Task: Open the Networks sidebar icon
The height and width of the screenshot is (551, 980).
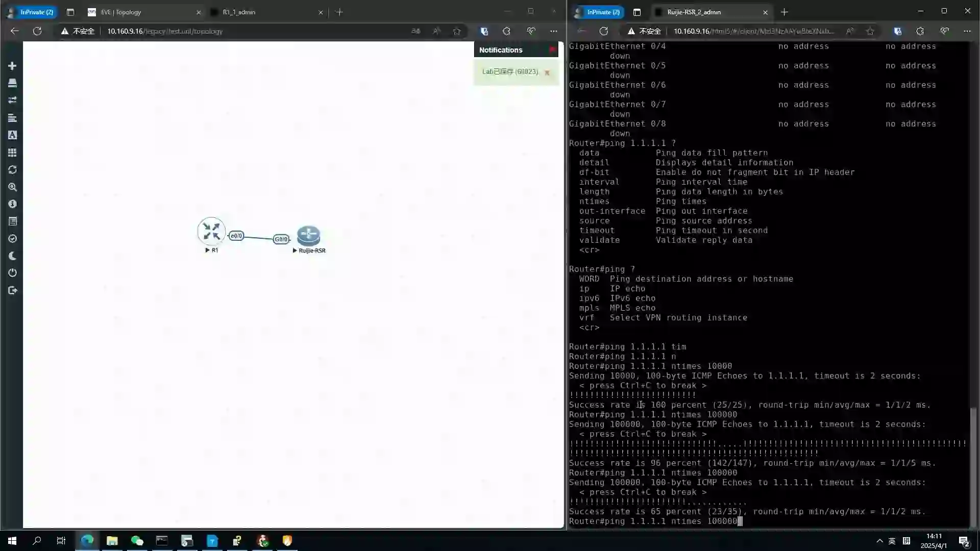Action: point(12,100)
